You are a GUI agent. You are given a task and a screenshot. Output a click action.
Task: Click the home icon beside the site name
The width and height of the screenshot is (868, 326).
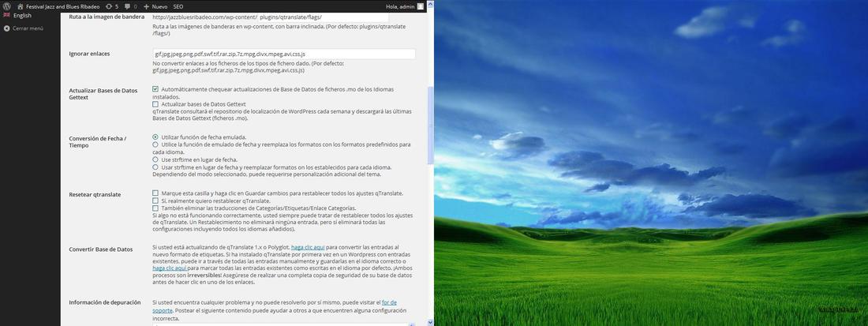[x=20, y=6]
